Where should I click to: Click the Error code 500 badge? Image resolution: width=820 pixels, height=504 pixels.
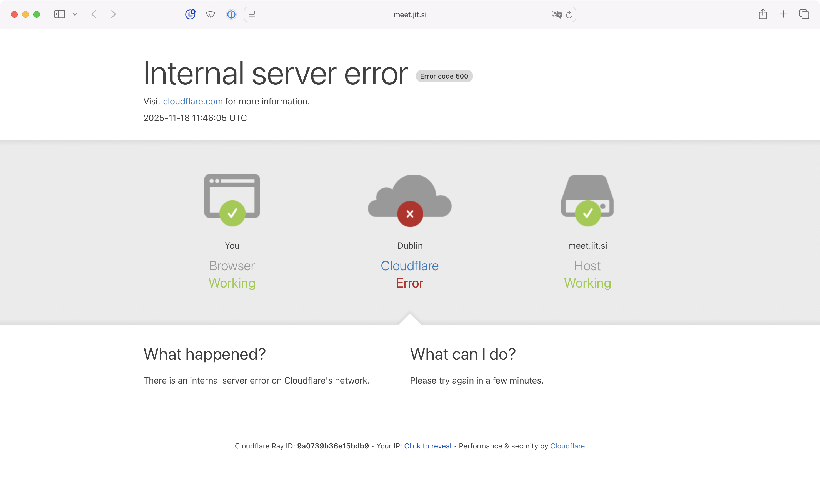[444, 76]
